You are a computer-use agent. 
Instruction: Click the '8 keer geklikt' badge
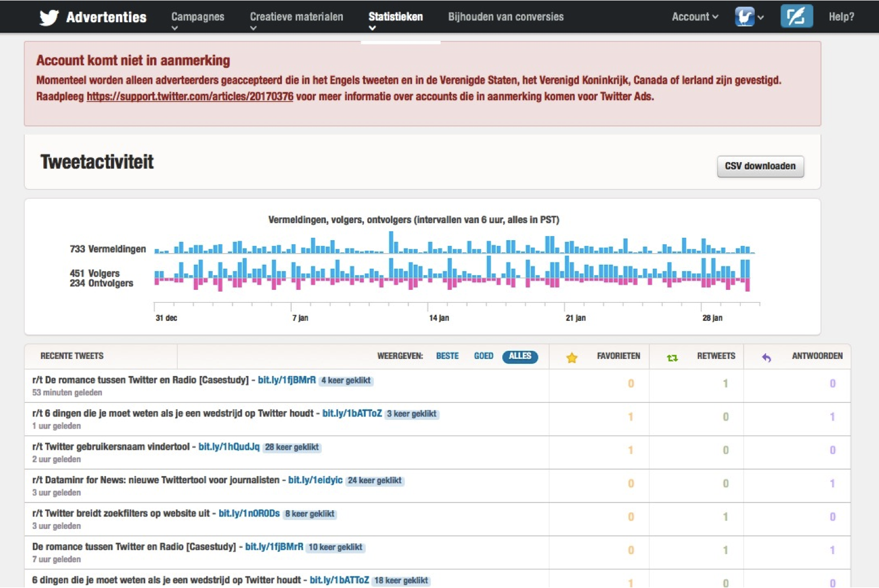[309, 514]
